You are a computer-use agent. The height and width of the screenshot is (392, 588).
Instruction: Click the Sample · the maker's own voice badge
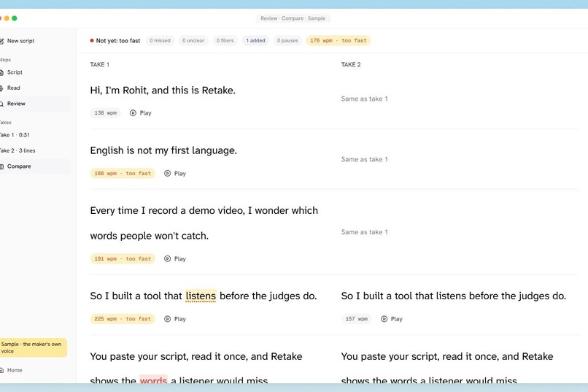coord(33,347)
